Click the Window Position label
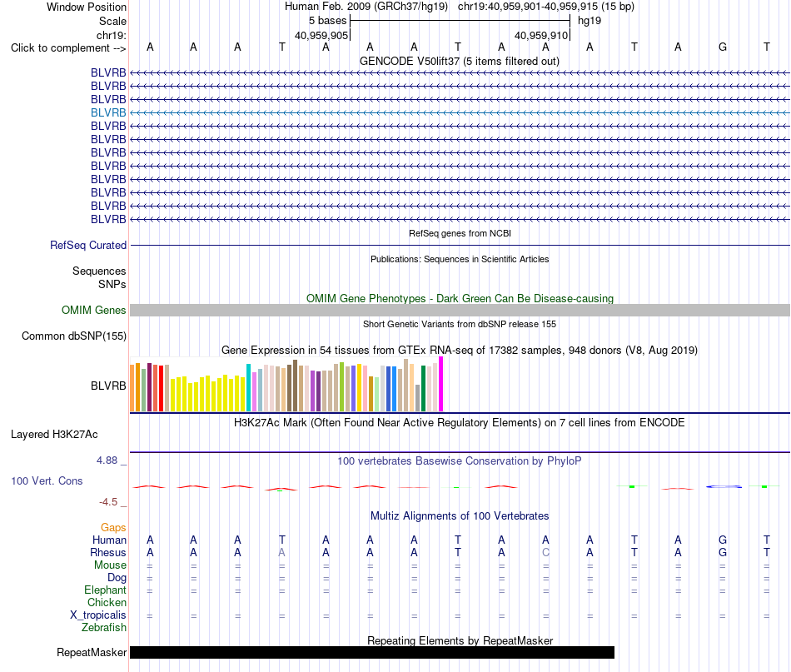 pyautogui.click(x=87, y=7)
